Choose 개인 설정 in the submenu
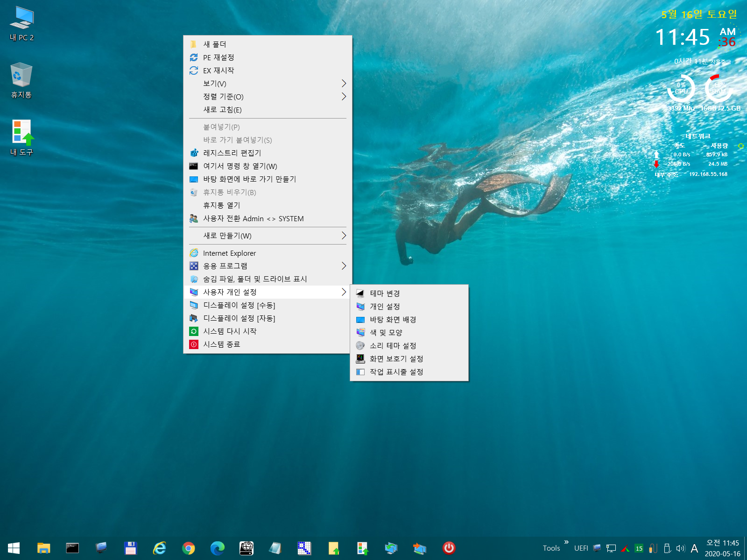Image resolution: width=747 pixels, height=560 pixels. click(409, 307)
